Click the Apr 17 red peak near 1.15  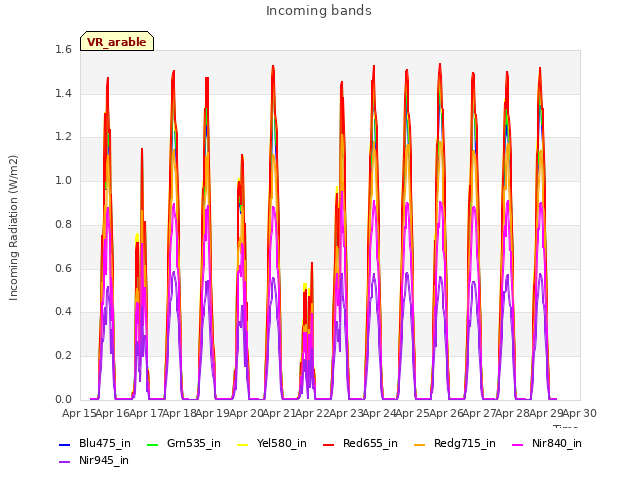[142, 150]
